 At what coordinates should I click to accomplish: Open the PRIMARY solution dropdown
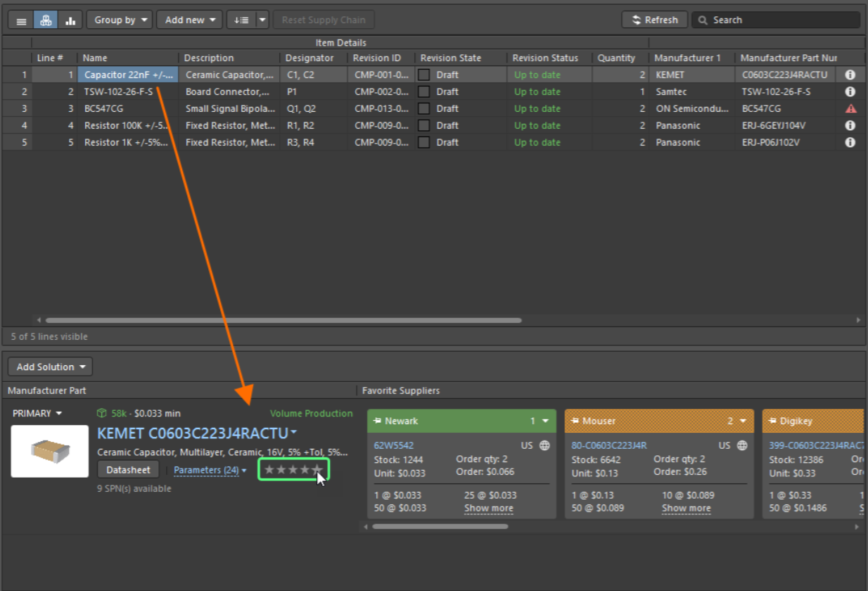(x=37, y=414)
